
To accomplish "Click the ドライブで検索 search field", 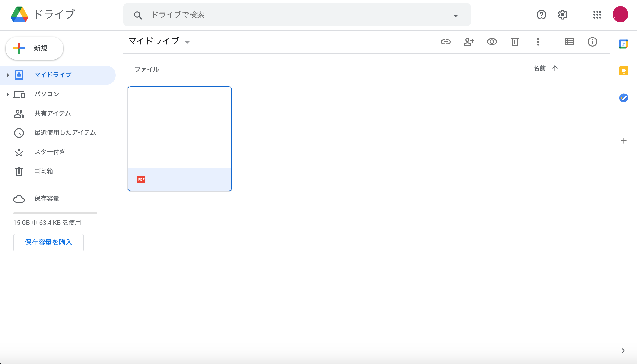I will coord(297,15).
